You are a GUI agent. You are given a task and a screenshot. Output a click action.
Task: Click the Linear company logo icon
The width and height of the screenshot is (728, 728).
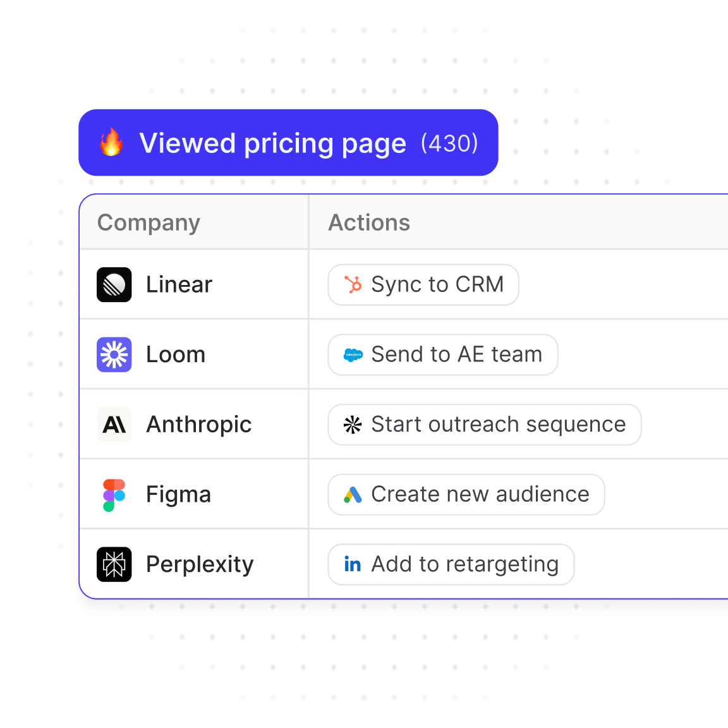pyautogui.click(x=114, y=284)
